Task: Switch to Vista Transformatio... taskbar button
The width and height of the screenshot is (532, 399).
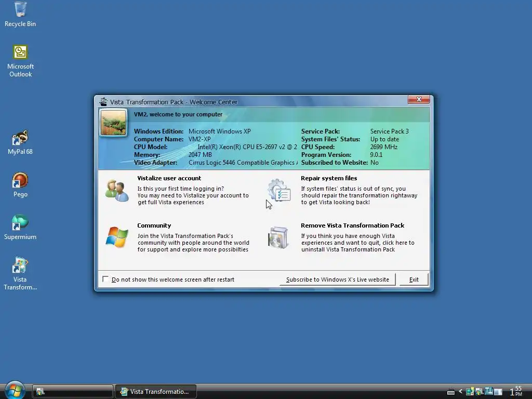Action: (156, 392)
